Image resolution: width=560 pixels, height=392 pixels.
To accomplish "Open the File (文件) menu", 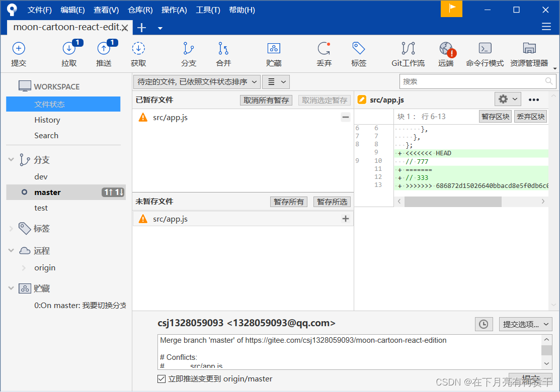I will point(40,10).
